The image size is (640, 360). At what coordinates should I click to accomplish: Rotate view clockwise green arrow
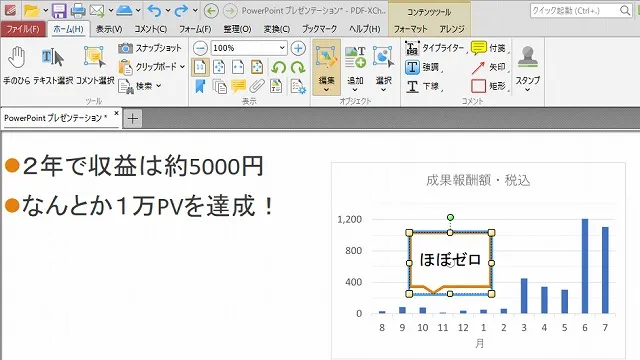[298, 67]
